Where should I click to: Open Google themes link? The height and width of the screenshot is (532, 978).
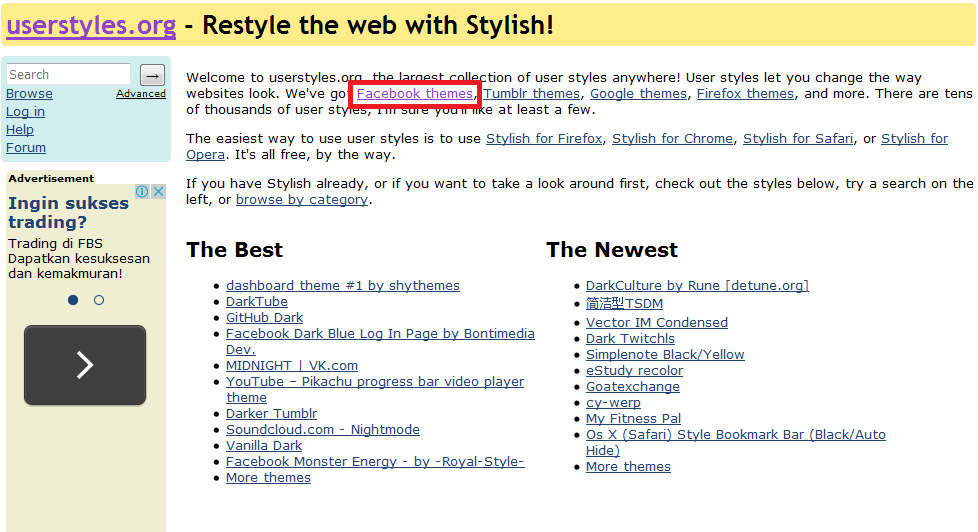point(639,94)
